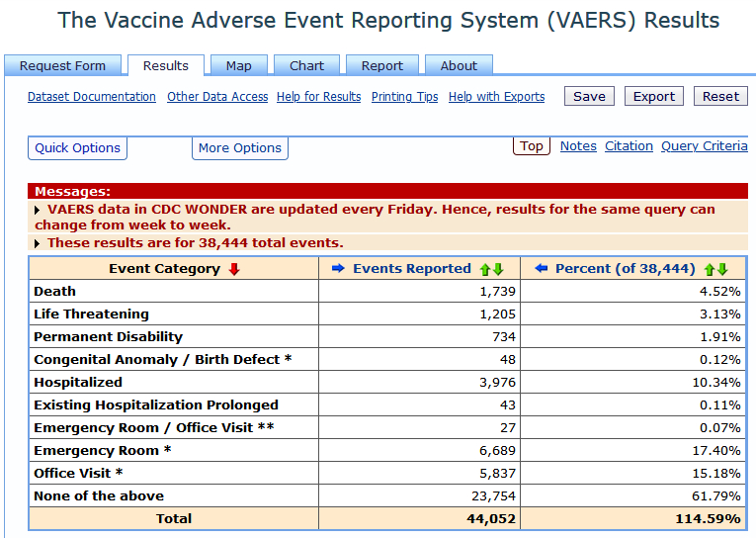Image resolution: width=756 pixels, height=538 pixels.
Task: Jump to the Query Criteria section
Action: (704, 146)
